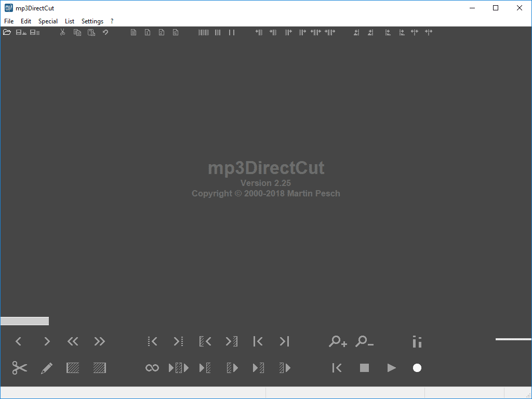532x399 pixels.
Task: Click the open file folder icon
Action: 7,32
